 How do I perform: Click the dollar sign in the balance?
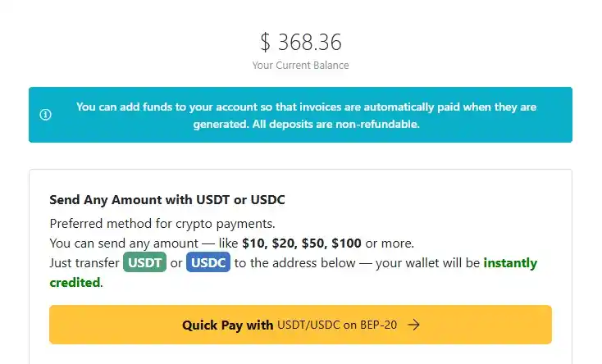pyautogui.click(x=265, y=42)
